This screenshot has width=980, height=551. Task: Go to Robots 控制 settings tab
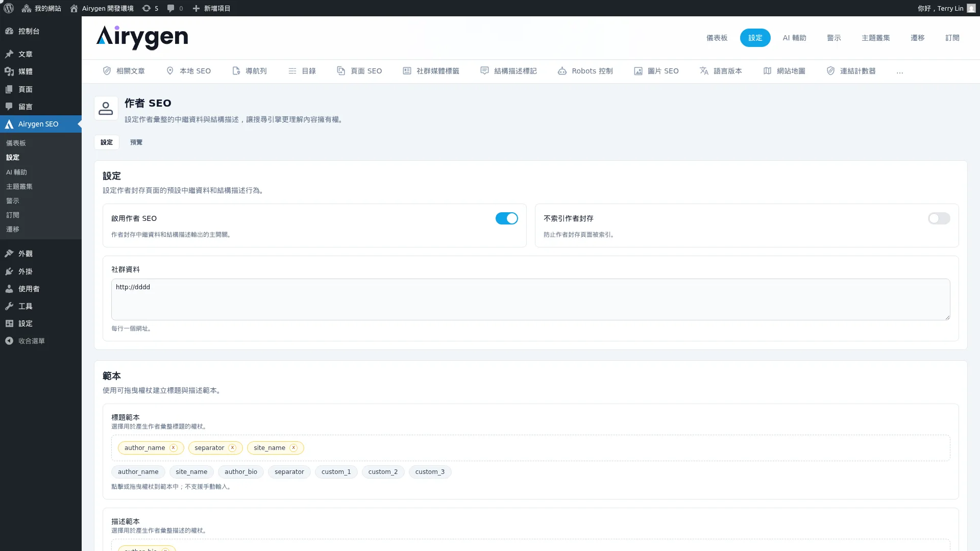pyautogui.click(x=585, y=71)
